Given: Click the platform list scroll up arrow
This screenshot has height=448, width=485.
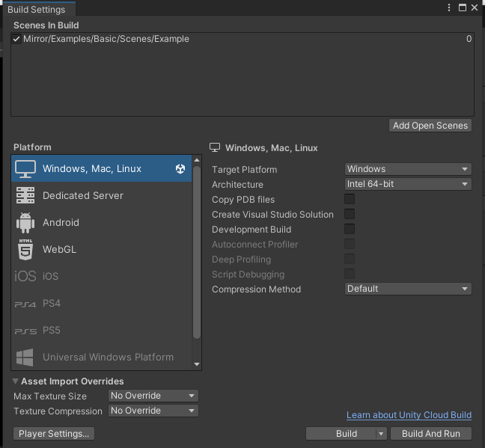Looking at the screenshot, I should click(x=197, y=160).
